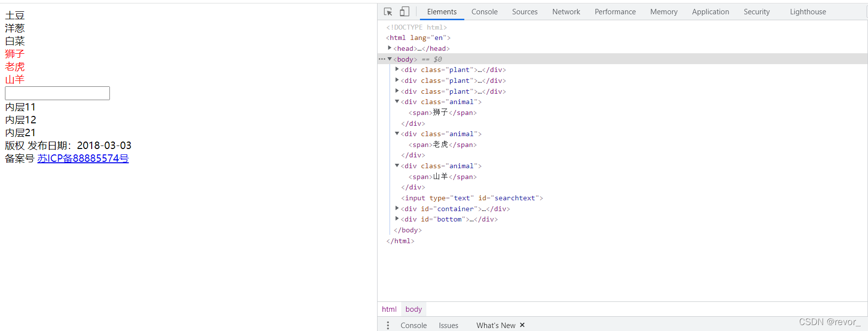This screenshot has height=331, width=868.
Task: Expand the bottom div node
Action: [x=397, y=219]
